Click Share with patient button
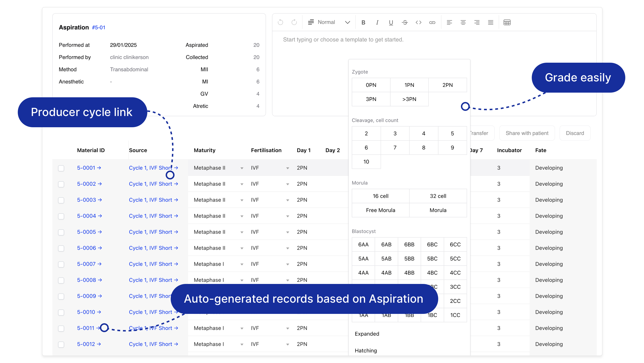 (x=527, y=133)
